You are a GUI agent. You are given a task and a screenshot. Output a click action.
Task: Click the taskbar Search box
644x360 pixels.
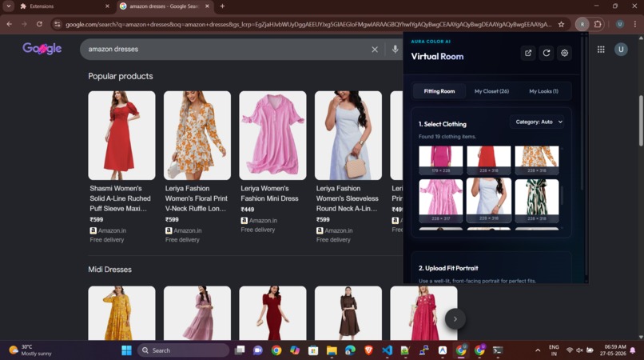[184, 350]
